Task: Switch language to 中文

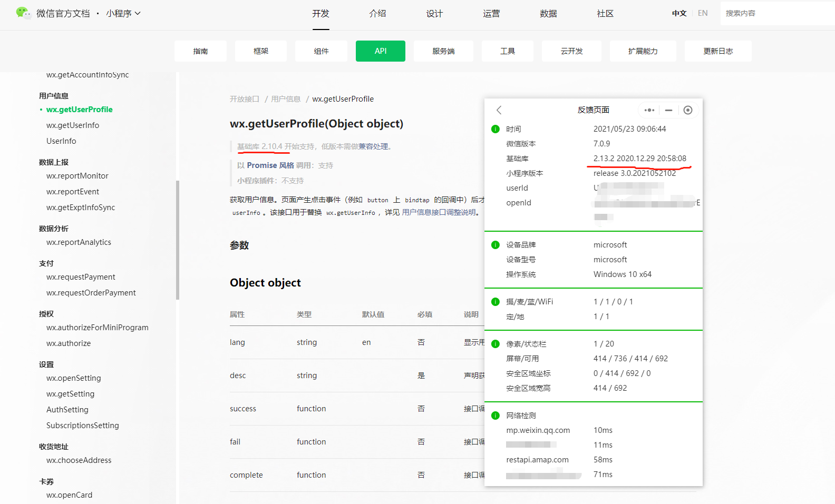Action: click(x=679, y=13)
